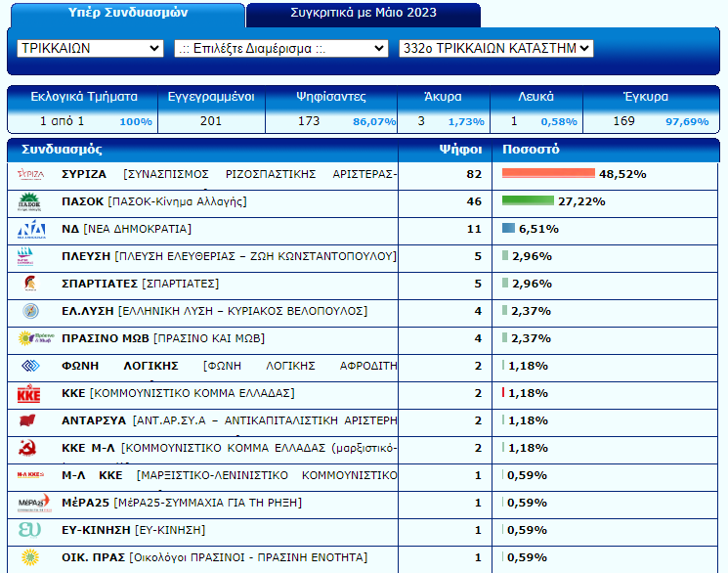728x573 pixels.
Task: Open the ΤΡΙΚΚΑΙΩΝ municipality dropdown
Action: point(90,48)
